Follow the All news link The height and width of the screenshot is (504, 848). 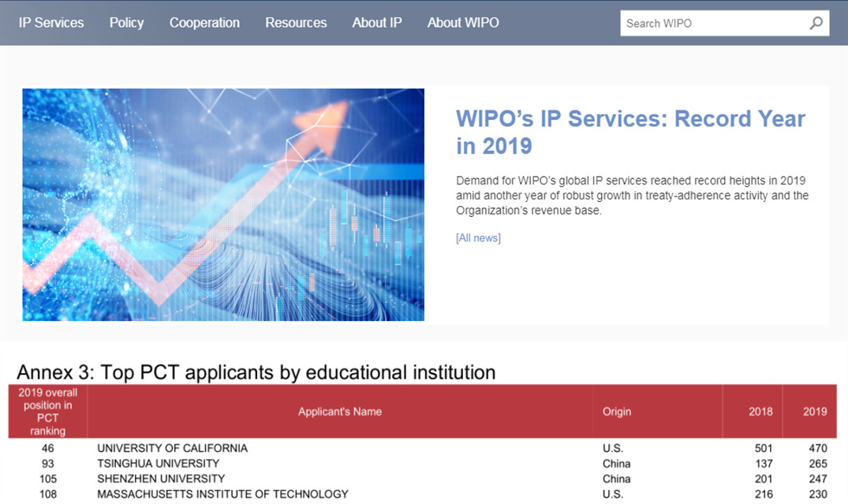pyautogui.click(x=478, y=238)
